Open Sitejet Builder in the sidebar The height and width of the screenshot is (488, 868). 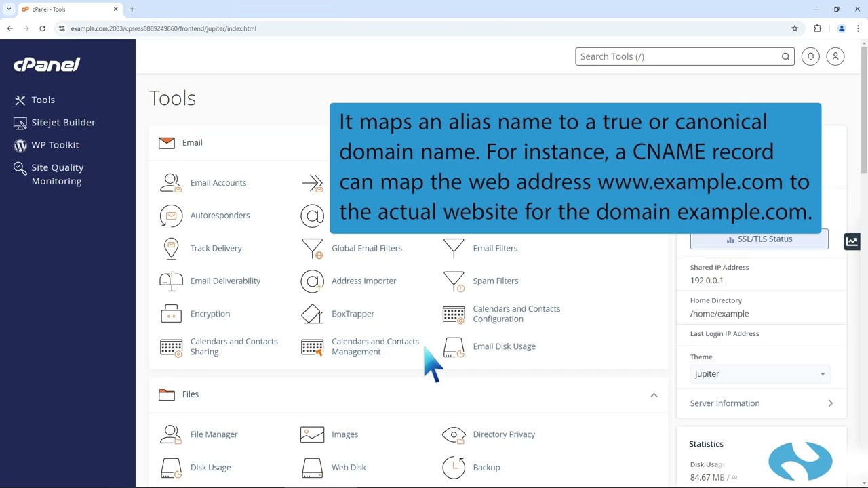54,123
